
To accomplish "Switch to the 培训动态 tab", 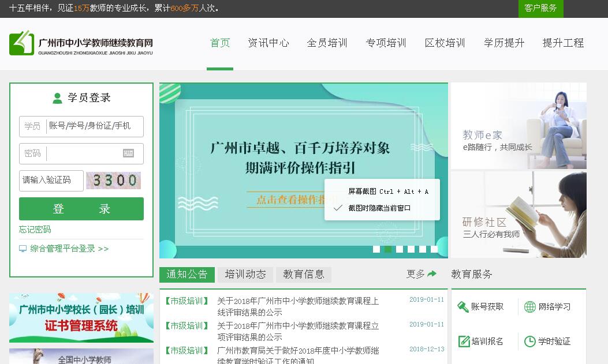I will click(x=245, y=275).
